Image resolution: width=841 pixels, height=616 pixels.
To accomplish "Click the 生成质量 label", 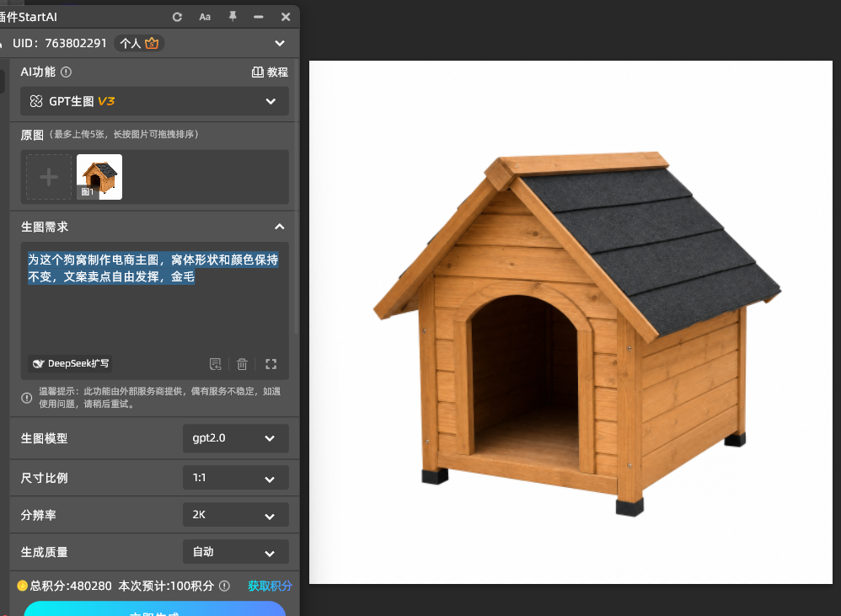I will click(x=44, y=552).
